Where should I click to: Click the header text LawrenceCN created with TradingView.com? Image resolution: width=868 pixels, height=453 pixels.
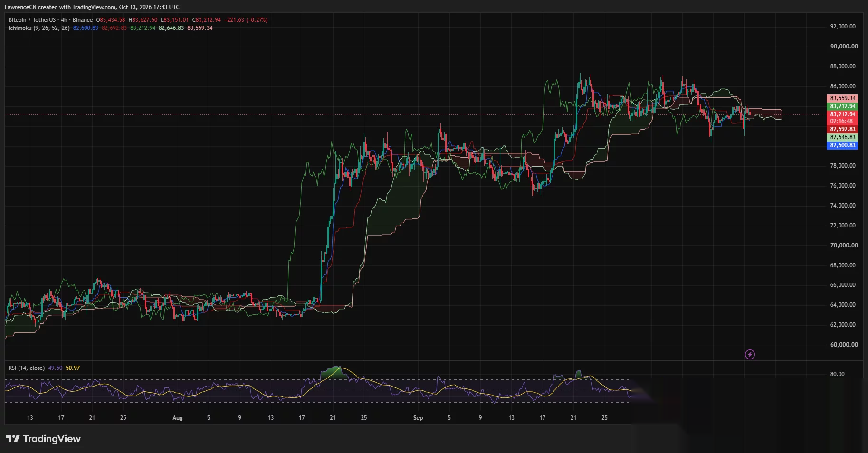(x=60, y=7)
